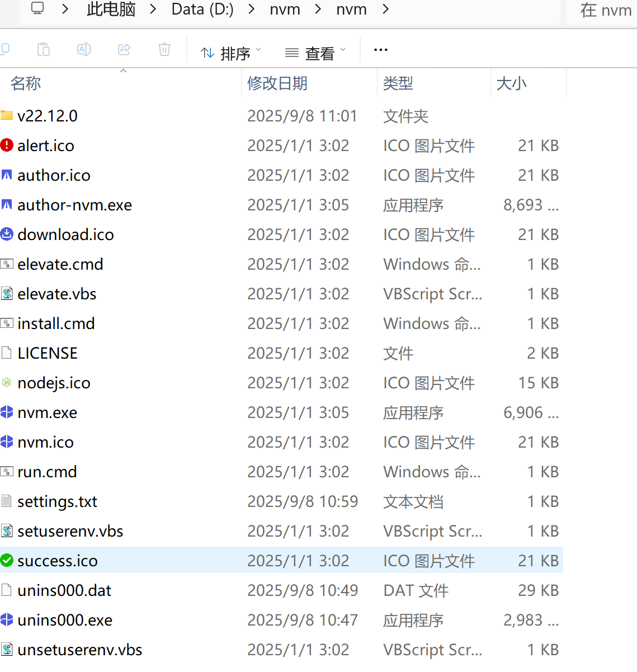This screenshot has height=672, width=637.
Task: Expand chevron after first nvm breadcrumb
Action: click(x=318, y=9)
